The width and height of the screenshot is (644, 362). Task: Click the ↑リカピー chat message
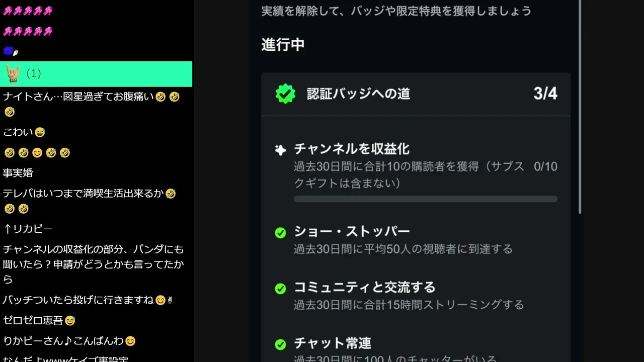pos(28,229)
